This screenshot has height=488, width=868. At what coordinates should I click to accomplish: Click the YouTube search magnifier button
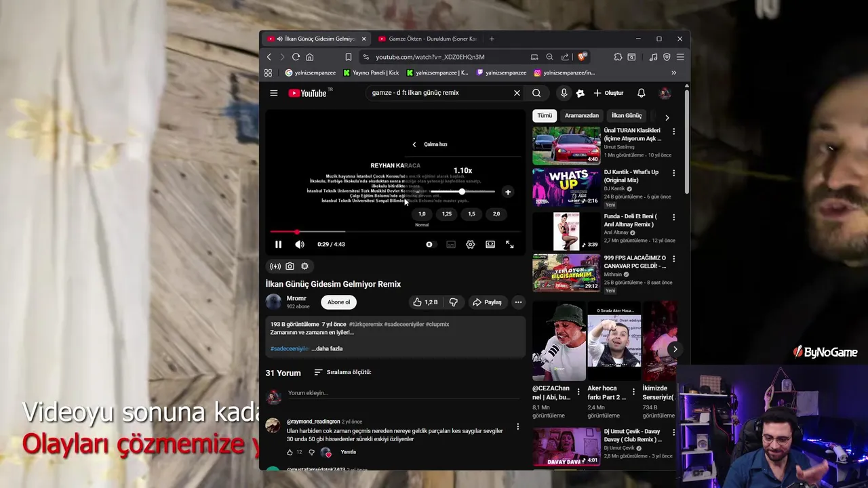[x=536, y=93]
